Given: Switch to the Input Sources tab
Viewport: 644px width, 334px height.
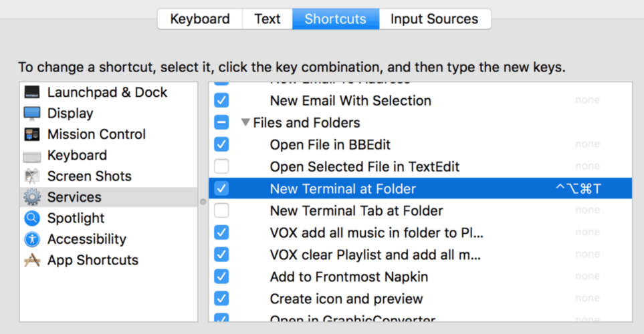Looking at the screenshot, I should 434,19.
